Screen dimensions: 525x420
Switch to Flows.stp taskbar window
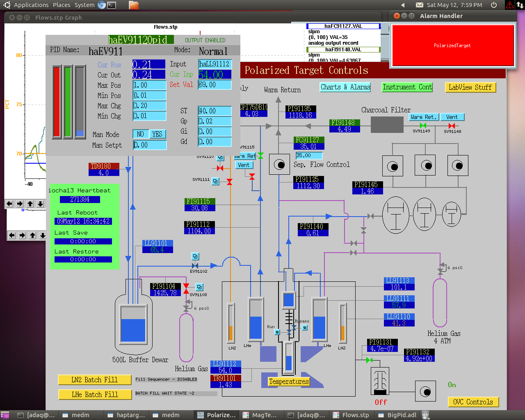351,415
